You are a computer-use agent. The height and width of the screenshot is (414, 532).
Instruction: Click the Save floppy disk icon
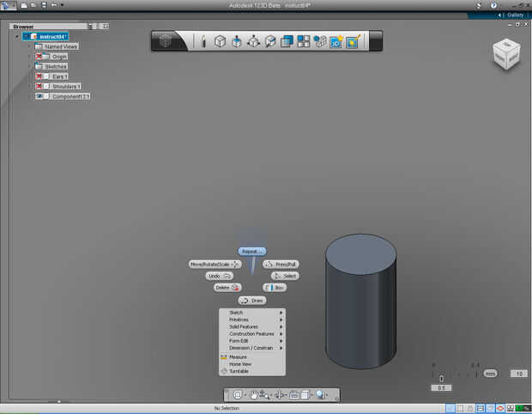pos(44,5)
